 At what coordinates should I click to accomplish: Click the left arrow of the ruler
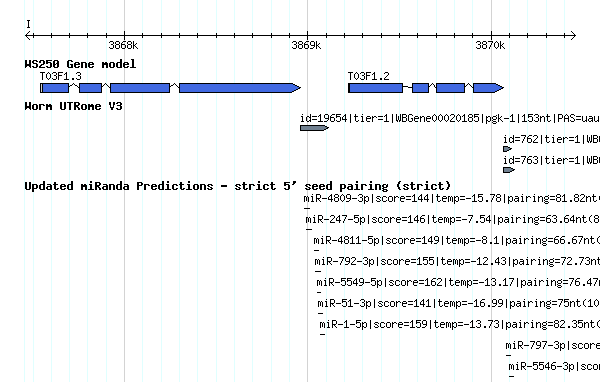point(29,36)
